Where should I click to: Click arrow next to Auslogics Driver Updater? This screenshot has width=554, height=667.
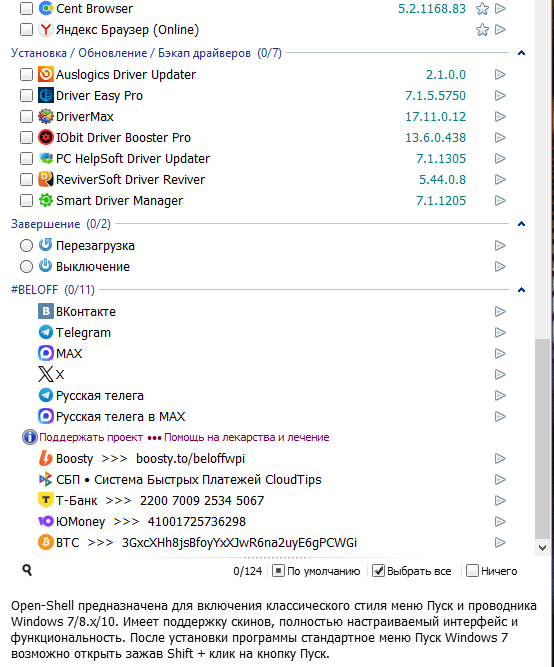[500, 74]
